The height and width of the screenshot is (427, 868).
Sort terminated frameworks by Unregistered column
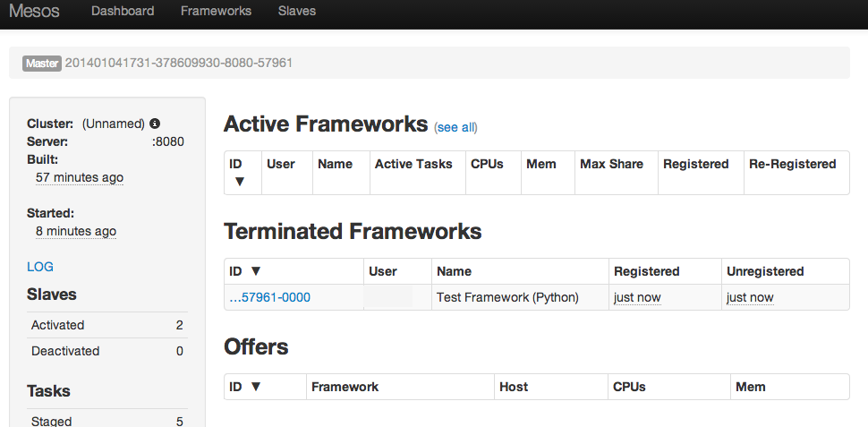point(765,271)
